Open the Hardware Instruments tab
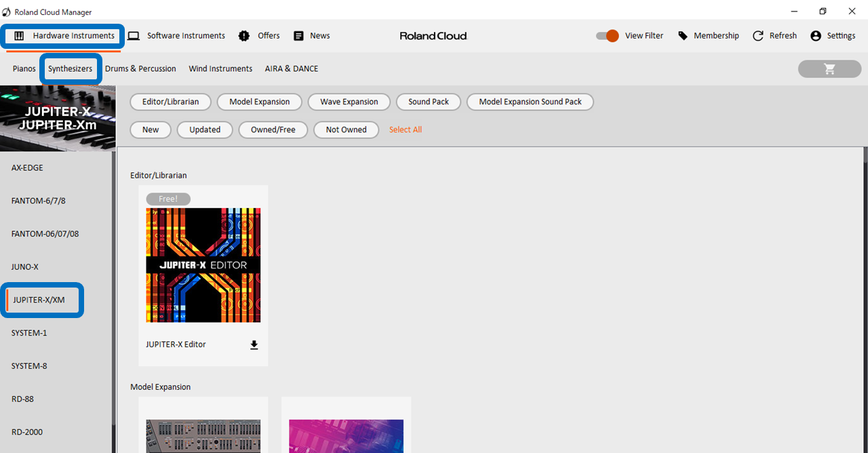 [64, 36]
